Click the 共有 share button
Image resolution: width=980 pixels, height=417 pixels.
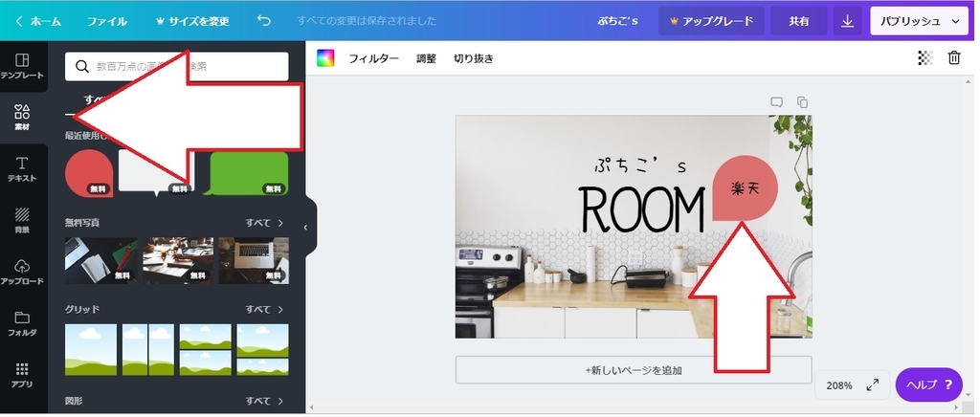(799, 21)
